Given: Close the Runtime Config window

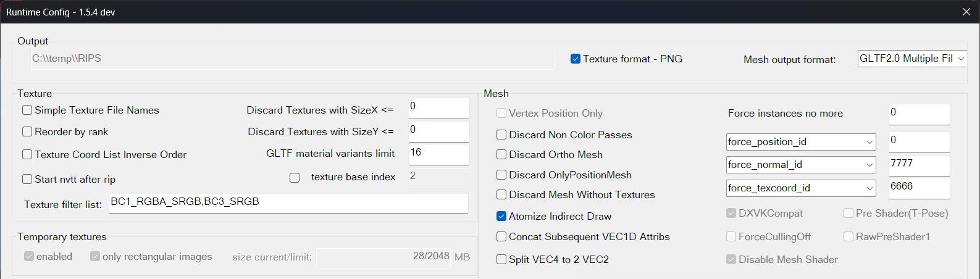Looking at the screenshot, I should [966, 12].
